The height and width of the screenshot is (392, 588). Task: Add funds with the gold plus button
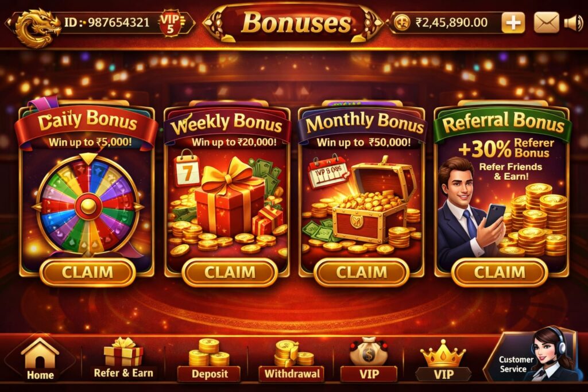pyautogui.click(x=513, y=23)
